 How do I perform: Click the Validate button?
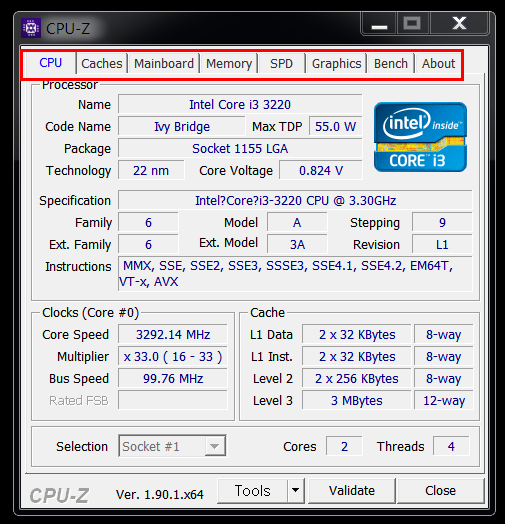point(352,491)
